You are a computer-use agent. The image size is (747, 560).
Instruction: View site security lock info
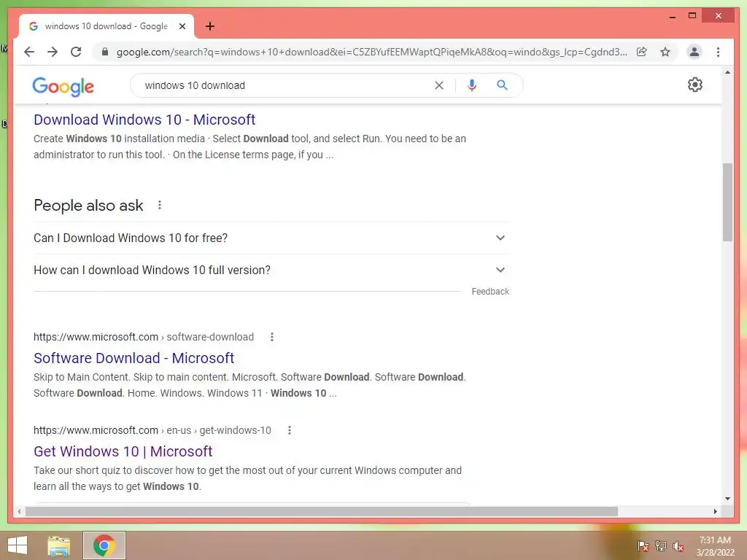[x=105, y=52]
